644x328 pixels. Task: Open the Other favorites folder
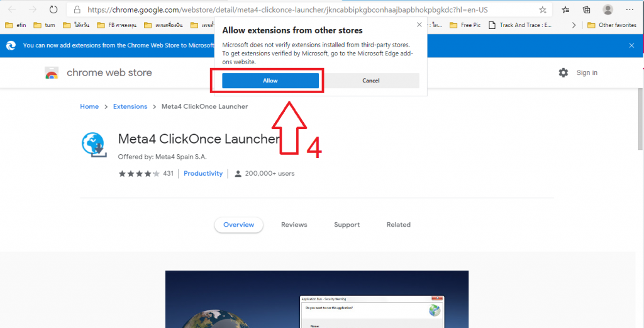612,25
